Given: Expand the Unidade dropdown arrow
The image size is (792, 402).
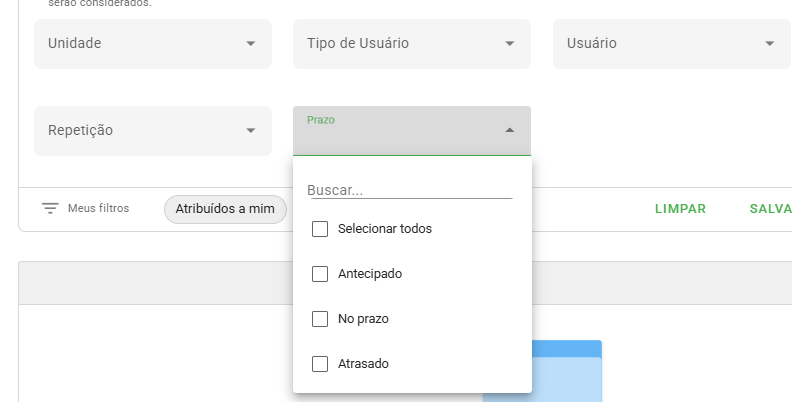Looking at the screenshot, I should tap(251, 43).
